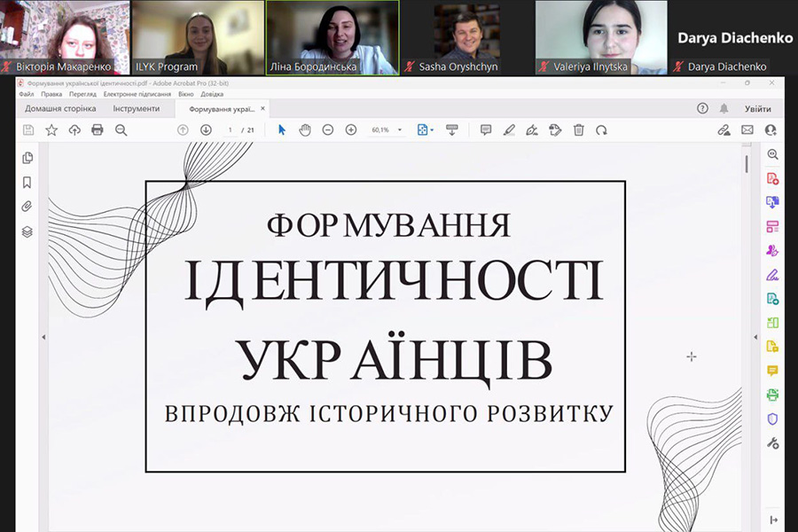Click the scrolling mode keyboard icon
The image size is (798, 532).
(x=451, y=129)
